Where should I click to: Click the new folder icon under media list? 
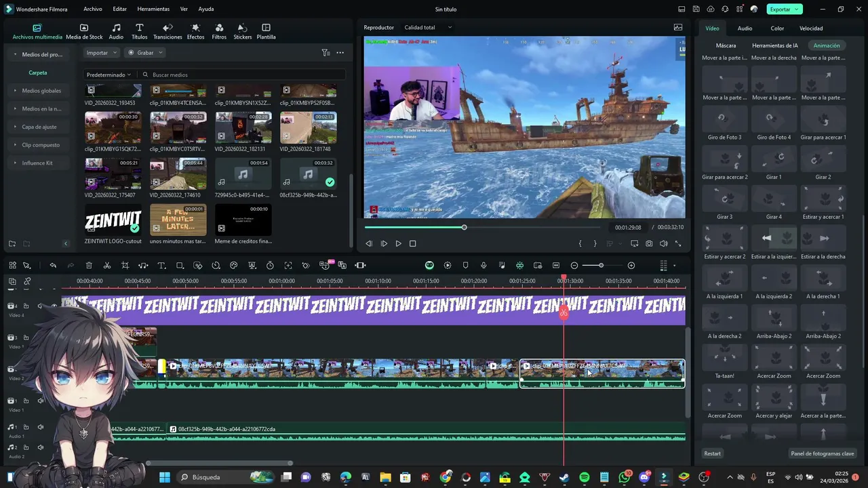(12, 243)
